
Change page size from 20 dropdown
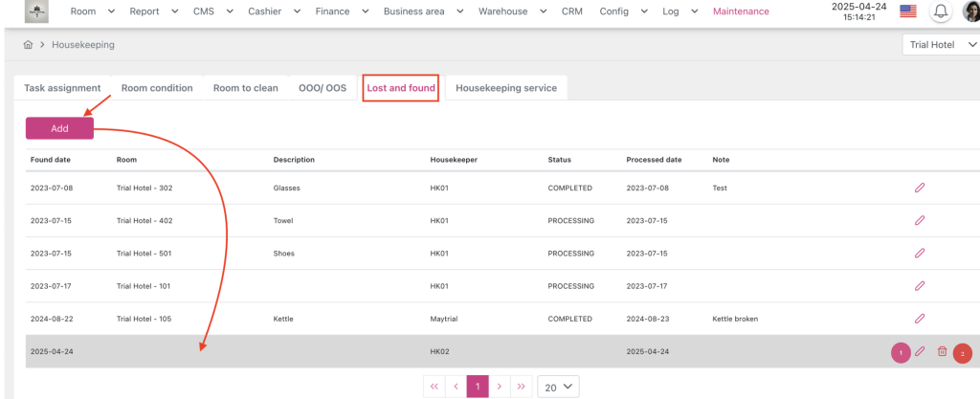tap(557, 387)
